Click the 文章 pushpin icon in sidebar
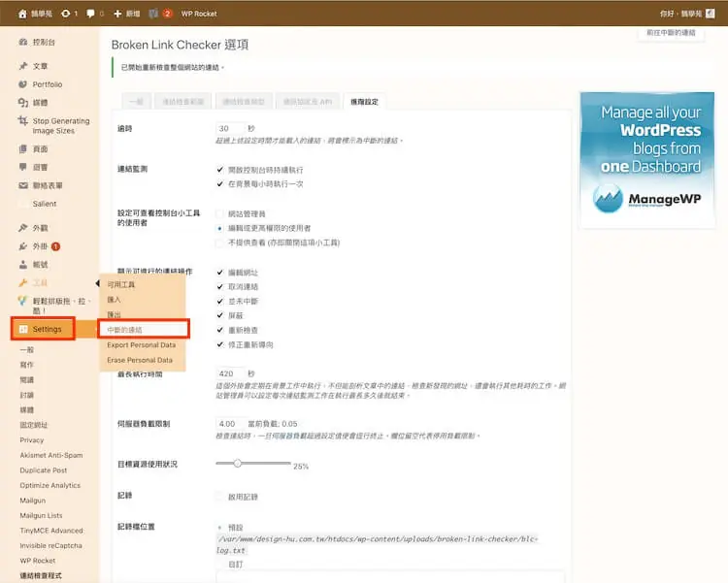 pyautogui.click(x=22, y=66)
